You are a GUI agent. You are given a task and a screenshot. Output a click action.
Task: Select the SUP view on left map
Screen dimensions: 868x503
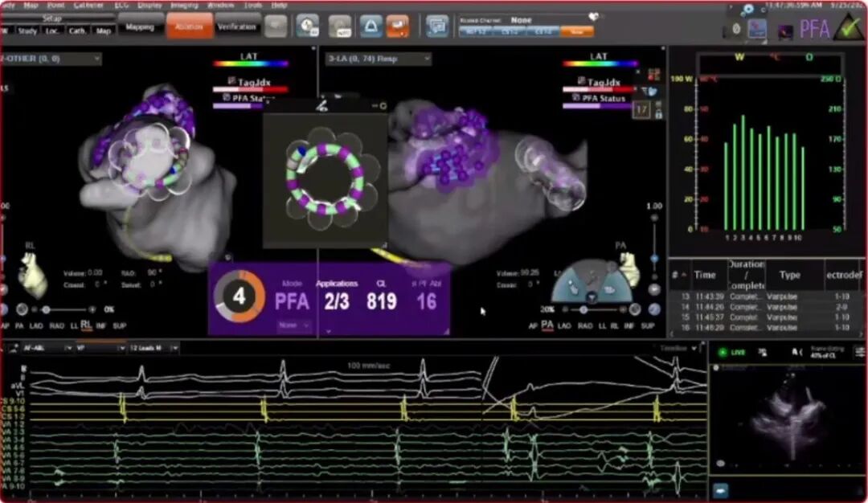click(119, 325)
